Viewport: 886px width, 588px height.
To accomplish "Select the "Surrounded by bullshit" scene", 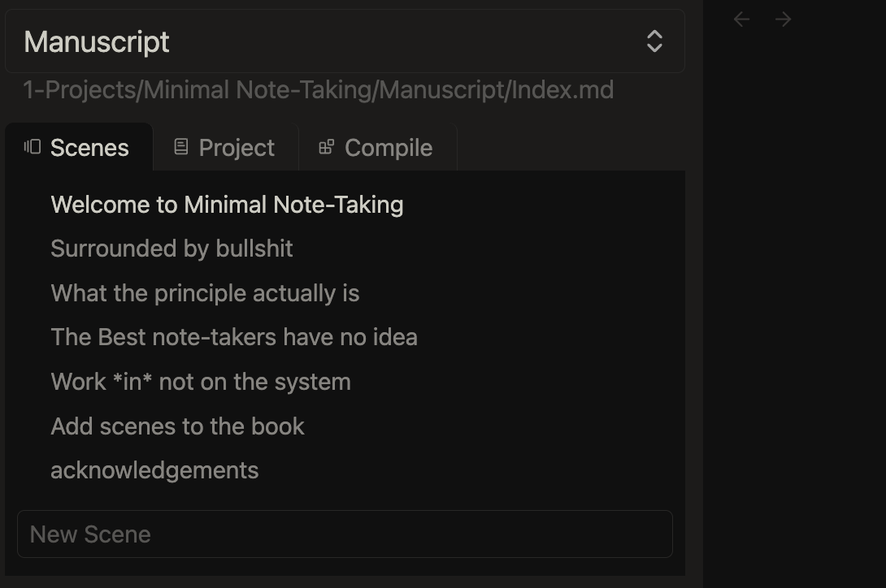I will point(172,249).
